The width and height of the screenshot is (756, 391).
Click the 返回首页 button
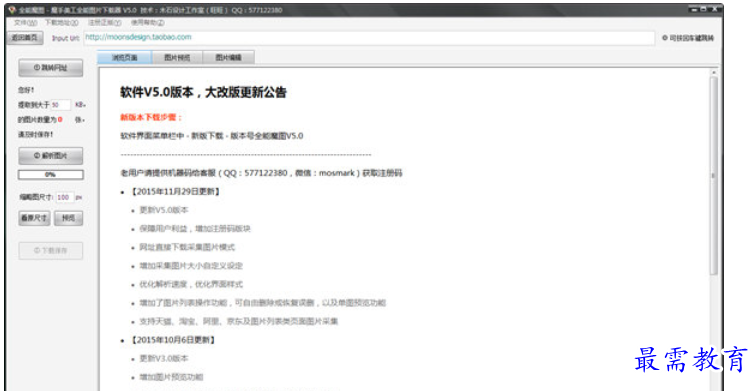[25, 38]
